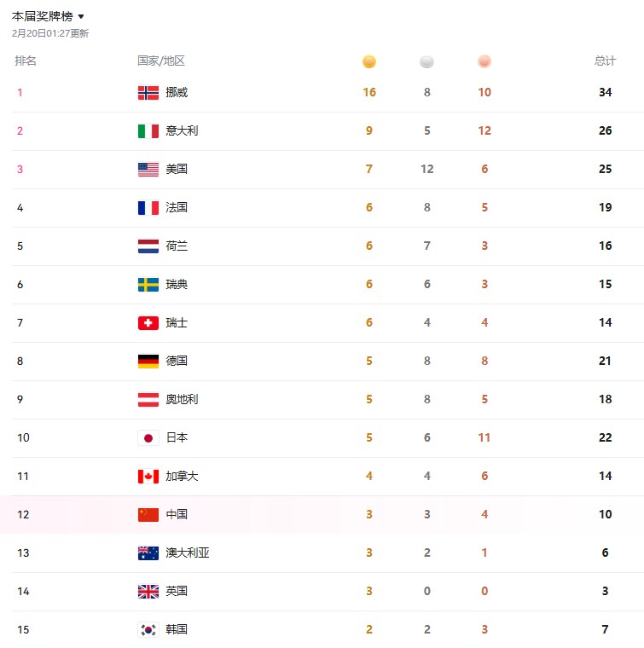The image size is (644, 648).
Task: Open the 澳大利亚 country link
Action: (188, 553)
